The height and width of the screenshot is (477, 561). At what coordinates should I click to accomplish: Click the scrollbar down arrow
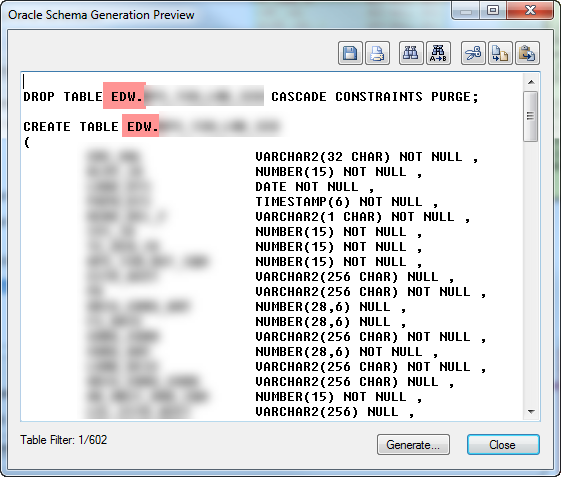(x=531, y=412)
